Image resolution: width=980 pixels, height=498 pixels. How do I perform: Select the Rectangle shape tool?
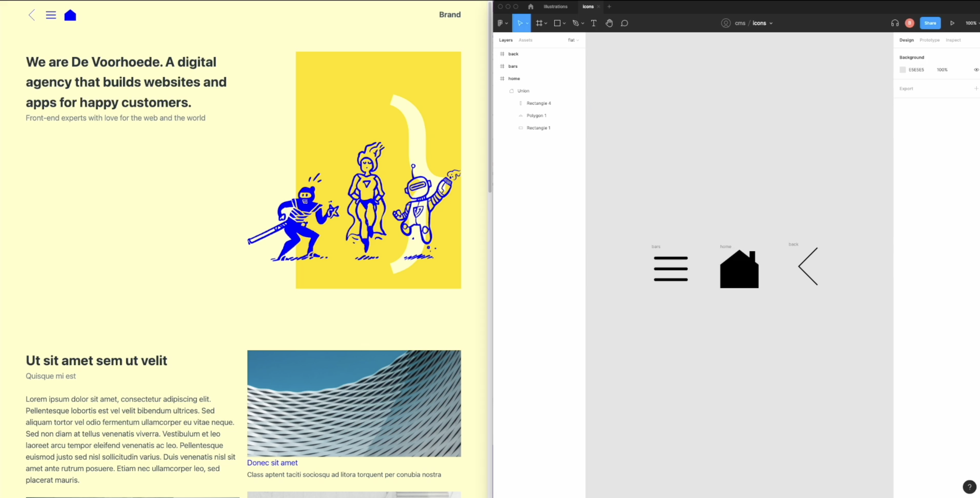click(557, 23)
